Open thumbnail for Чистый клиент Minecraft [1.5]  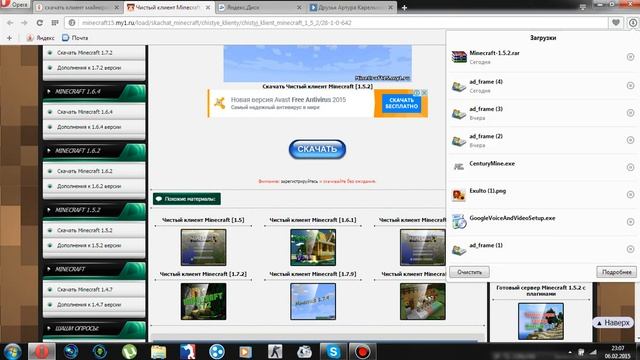click(203, 247)
